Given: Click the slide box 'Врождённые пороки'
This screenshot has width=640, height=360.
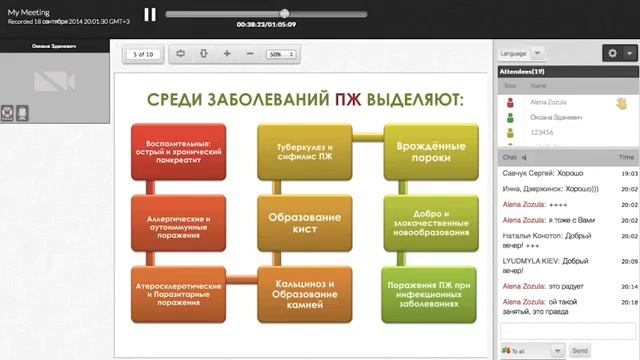Looking at the screenshot, I should (431, 152).
